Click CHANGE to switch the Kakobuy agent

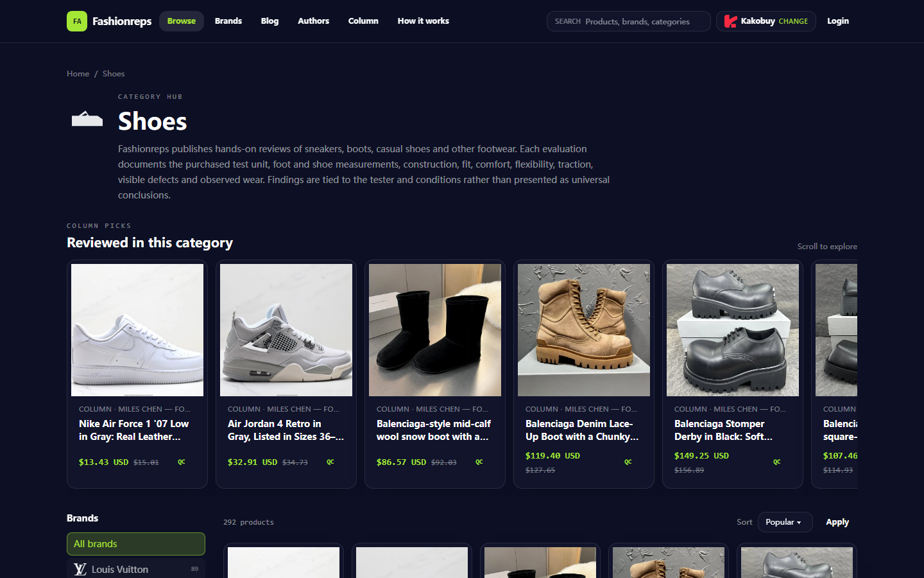click(793, 21)
